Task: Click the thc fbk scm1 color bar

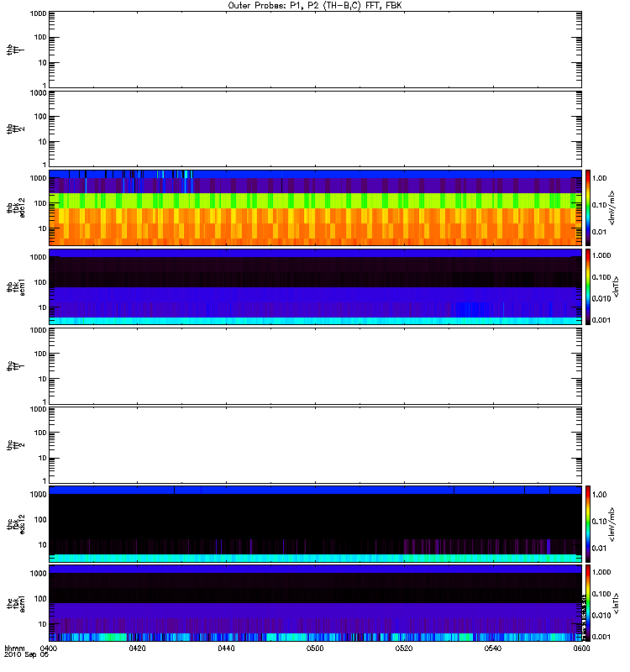Action: click(x=588, y=603)
